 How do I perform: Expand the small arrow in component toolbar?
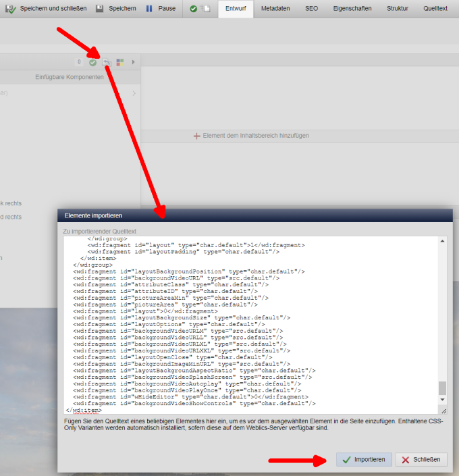133,62
